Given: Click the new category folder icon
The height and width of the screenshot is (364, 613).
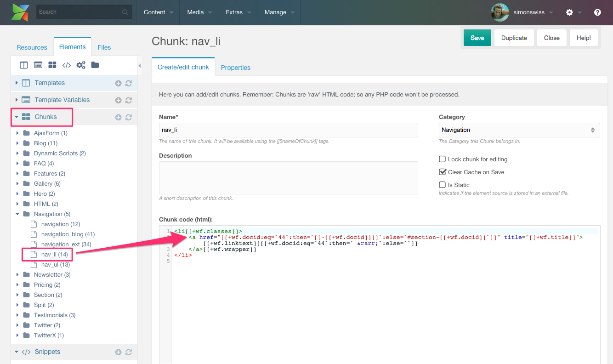Looking at the screenshot, I should [95, 65].
